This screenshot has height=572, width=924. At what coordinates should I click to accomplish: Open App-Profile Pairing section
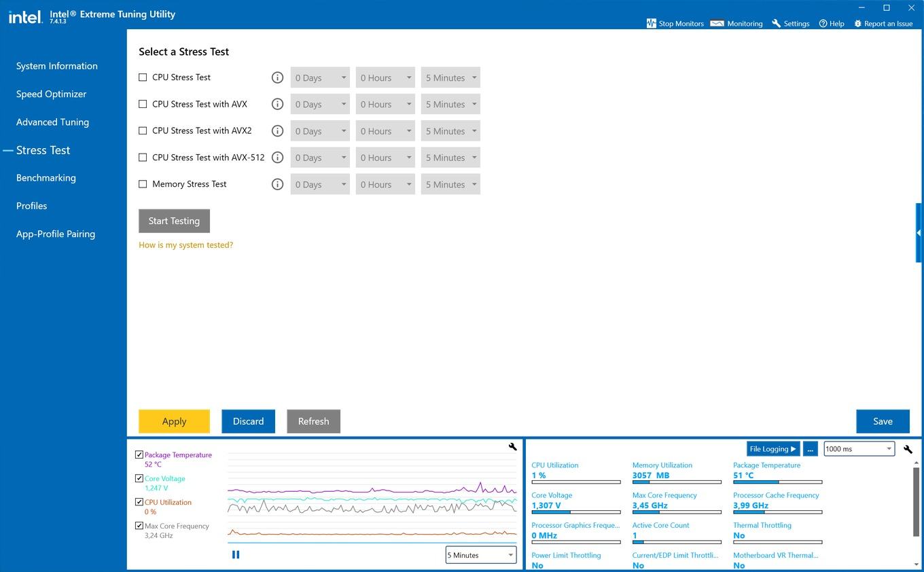click(x=56, y=234)
